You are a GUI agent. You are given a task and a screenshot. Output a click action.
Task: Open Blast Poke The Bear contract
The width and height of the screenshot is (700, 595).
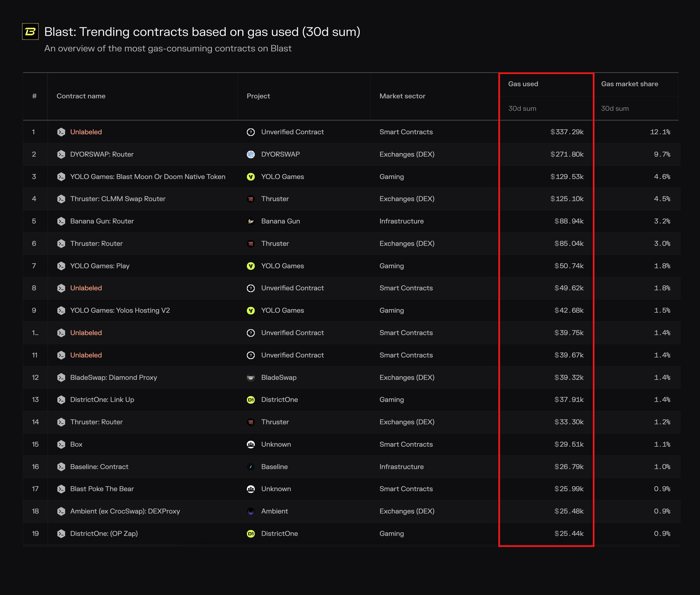pos(102,489)
